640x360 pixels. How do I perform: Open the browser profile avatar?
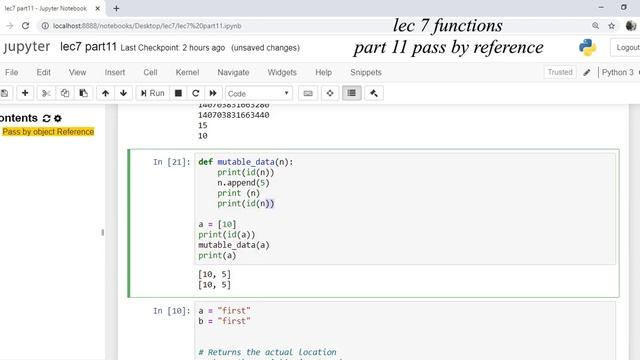pos(631,26)
